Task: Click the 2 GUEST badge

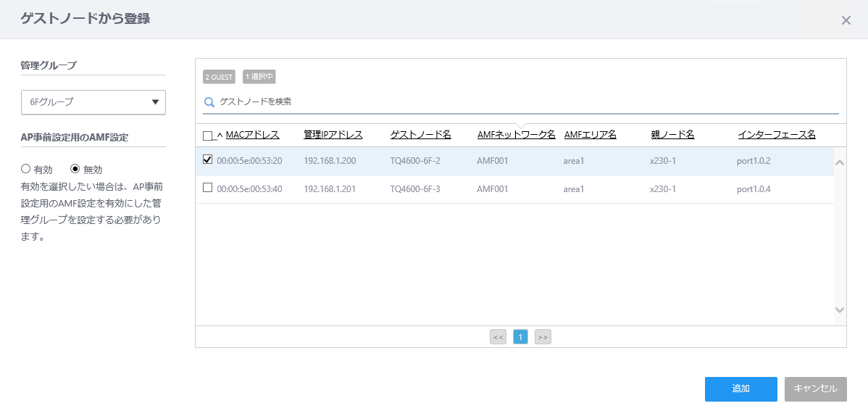Action: (x=219, y=77)
